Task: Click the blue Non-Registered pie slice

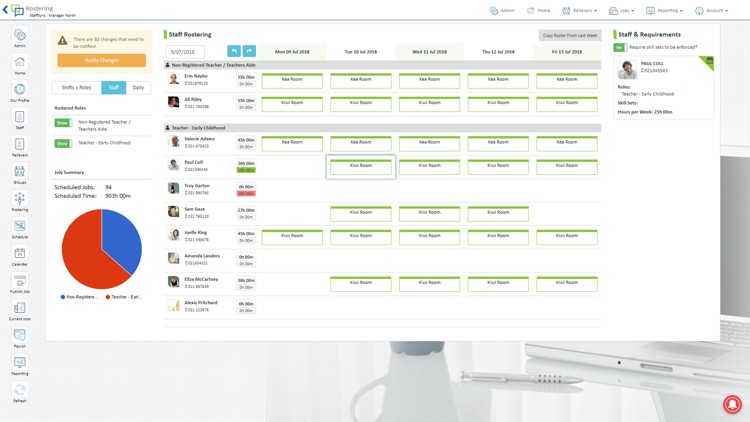Action: tap(122, 237)
